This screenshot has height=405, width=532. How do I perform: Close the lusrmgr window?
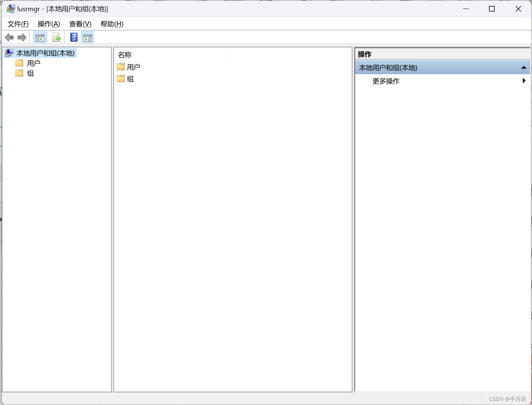(518, 9)
